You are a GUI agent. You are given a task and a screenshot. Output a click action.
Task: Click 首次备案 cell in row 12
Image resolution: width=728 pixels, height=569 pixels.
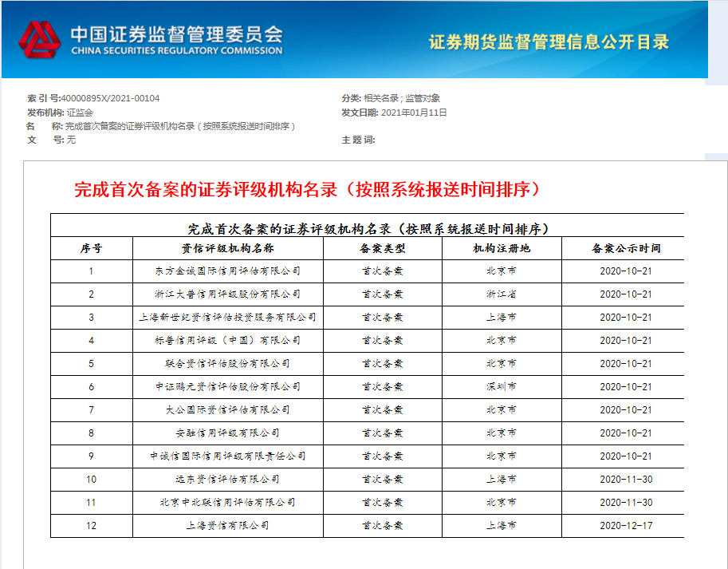click(x=383, y=526)
